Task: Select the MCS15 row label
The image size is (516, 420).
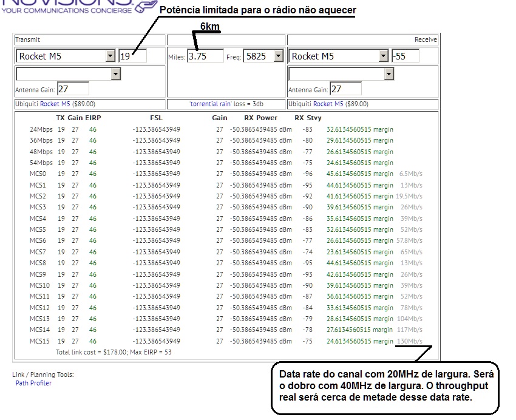Action: pyautogui.click(x=39, y=341)
